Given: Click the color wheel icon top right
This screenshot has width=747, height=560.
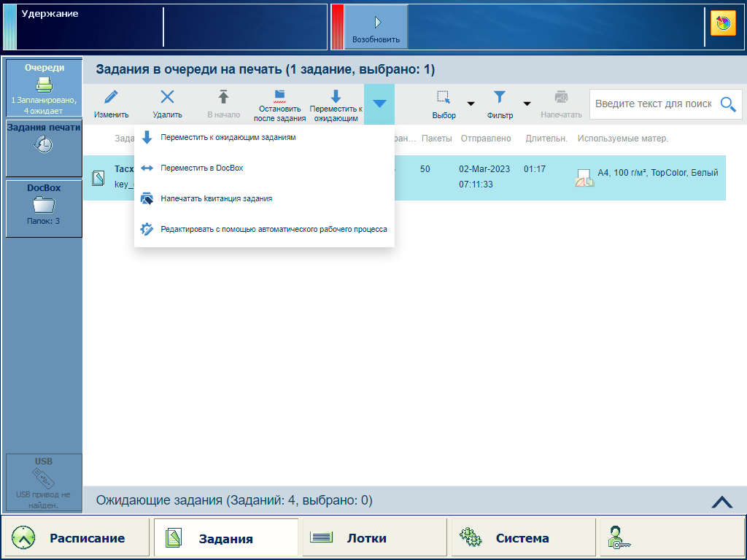Looking at the screenshot, I should (x=723, y=23).
